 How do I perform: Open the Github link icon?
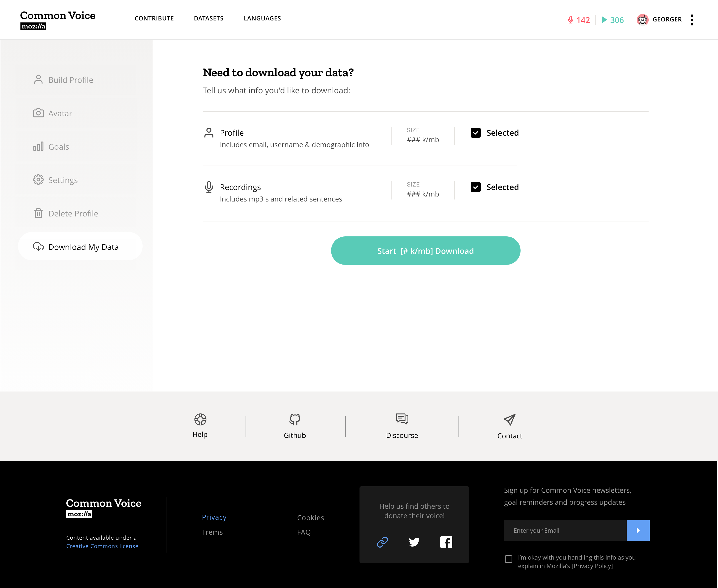point(294,420)
